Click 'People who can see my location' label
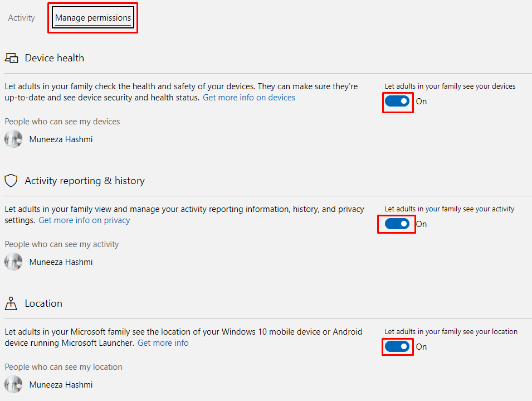This screenshot has height=401, width=532. tap(64, 367)
